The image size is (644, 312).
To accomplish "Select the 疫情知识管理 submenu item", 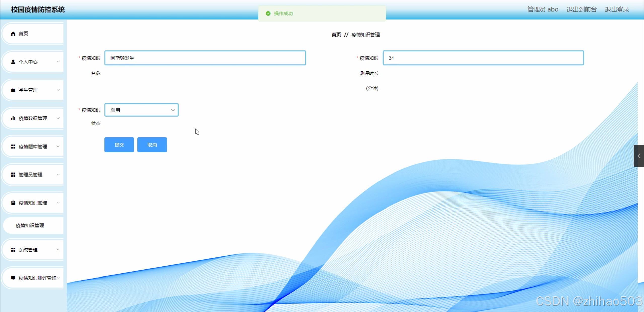I will [x=30, y=226].
